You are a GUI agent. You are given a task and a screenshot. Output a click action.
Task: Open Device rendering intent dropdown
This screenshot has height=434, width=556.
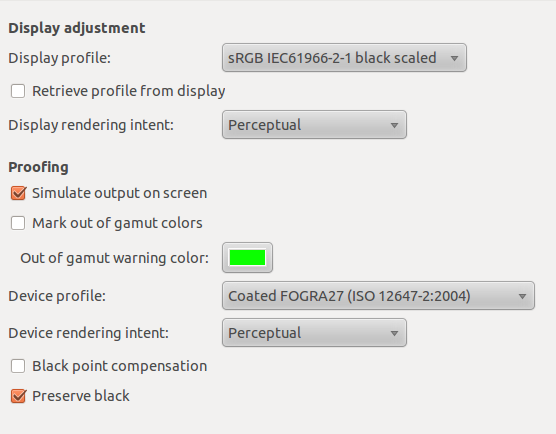(x=314, y=333)
